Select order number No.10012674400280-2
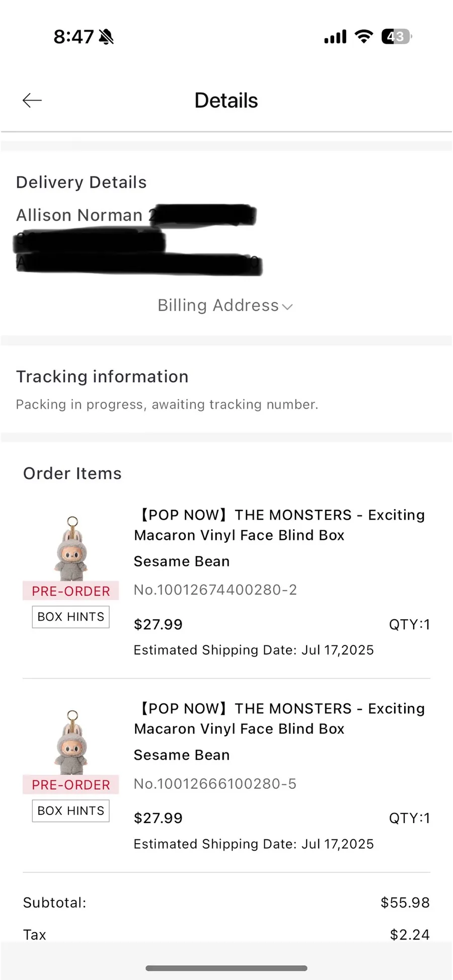Screen dimensions: 453x980 pyautogui.click(x=215, y=590)
